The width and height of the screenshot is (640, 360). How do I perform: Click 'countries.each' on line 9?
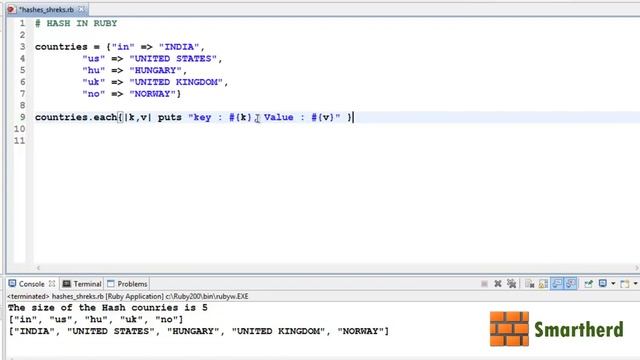click(76, 118)
